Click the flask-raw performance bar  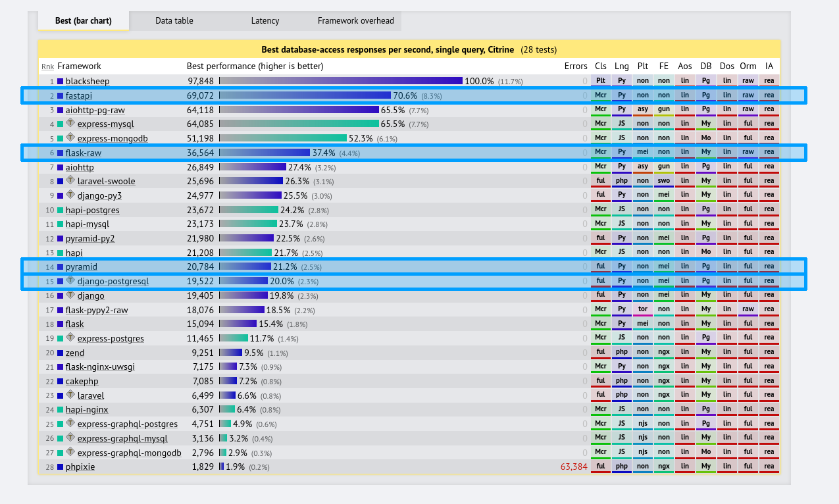click(265, 153)
